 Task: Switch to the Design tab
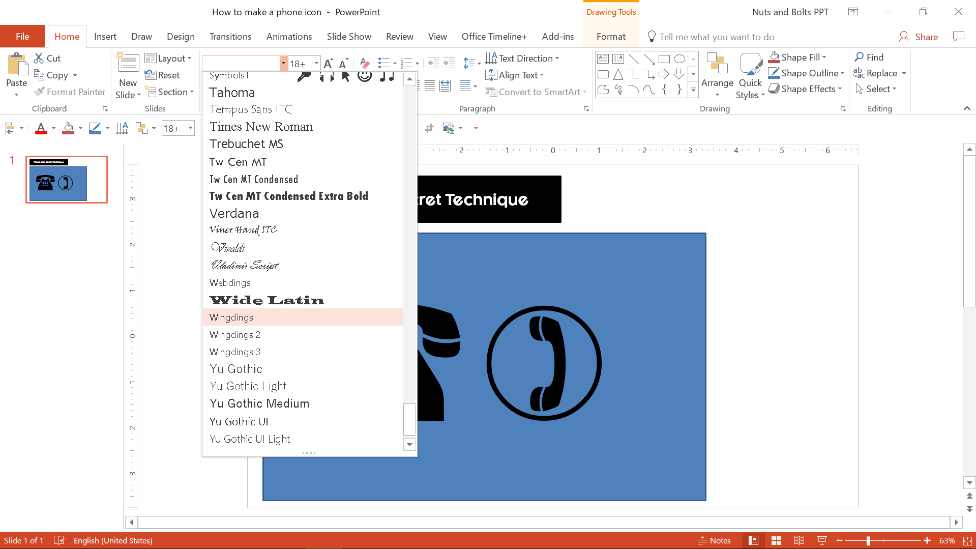[181, 37]
